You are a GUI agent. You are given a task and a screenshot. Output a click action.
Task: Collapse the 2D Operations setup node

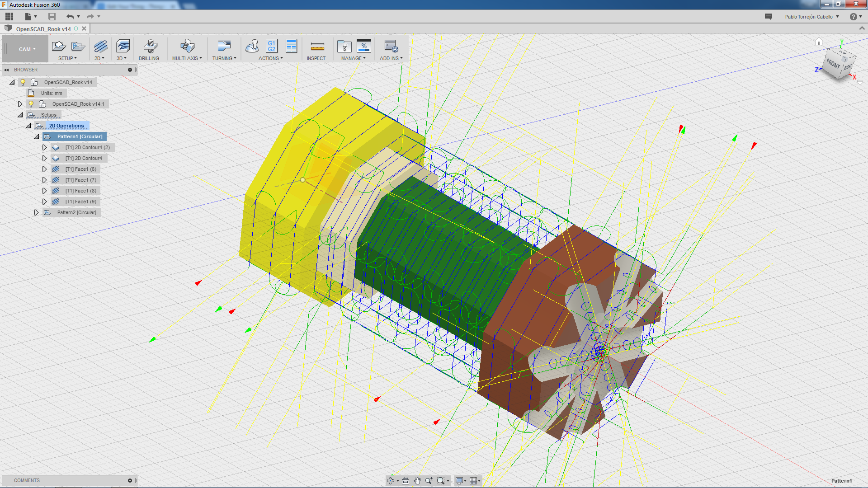(28, 126)
